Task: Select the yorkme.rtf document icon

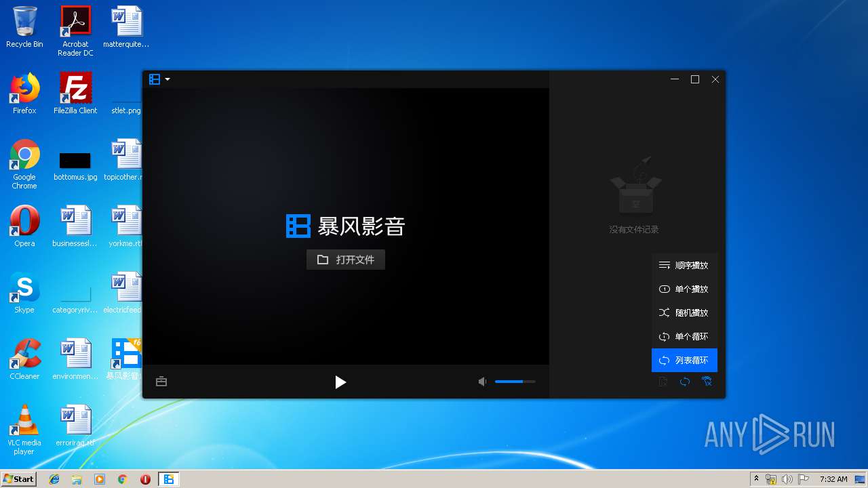Action: click(x=126, y=226)
